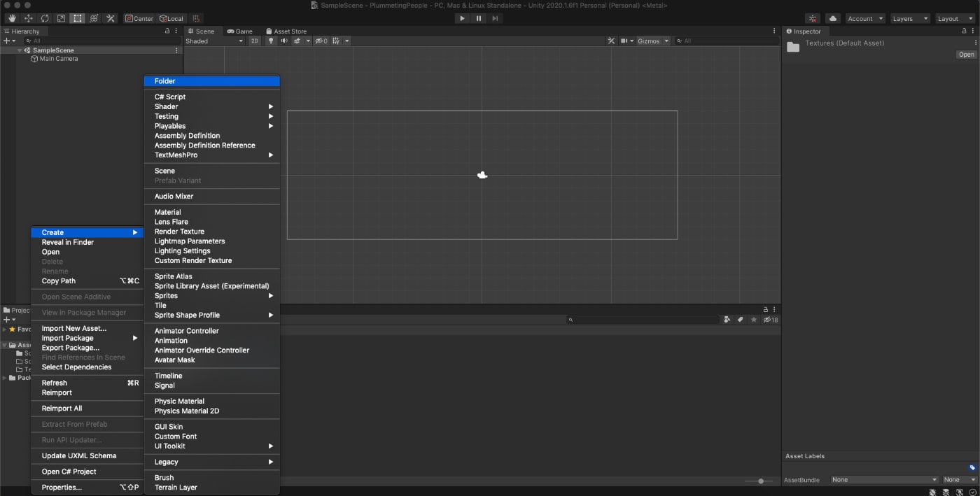Toggle 2D view mode in Scene toolbar

255,41
